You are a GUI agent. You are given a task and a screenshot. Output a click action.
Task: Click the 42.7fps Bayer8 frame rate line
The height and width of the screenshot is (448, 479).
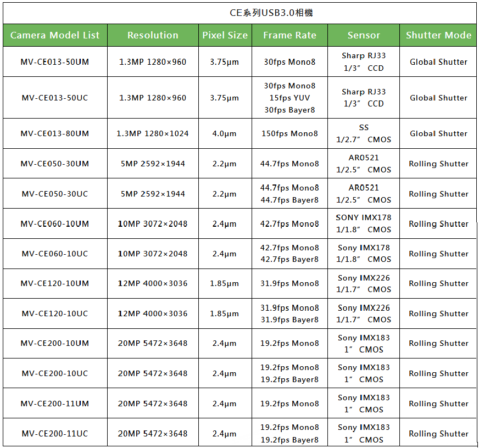coord(289,259)
